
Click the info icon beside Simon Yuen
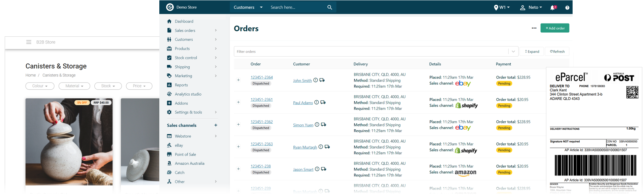click(x=317, y=125)
